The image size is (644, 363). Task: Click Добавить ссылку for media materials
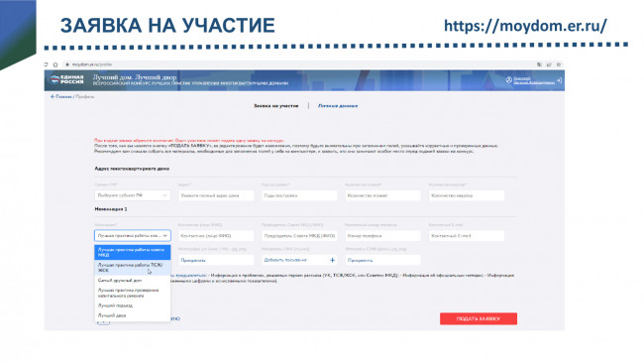point(285,260)
